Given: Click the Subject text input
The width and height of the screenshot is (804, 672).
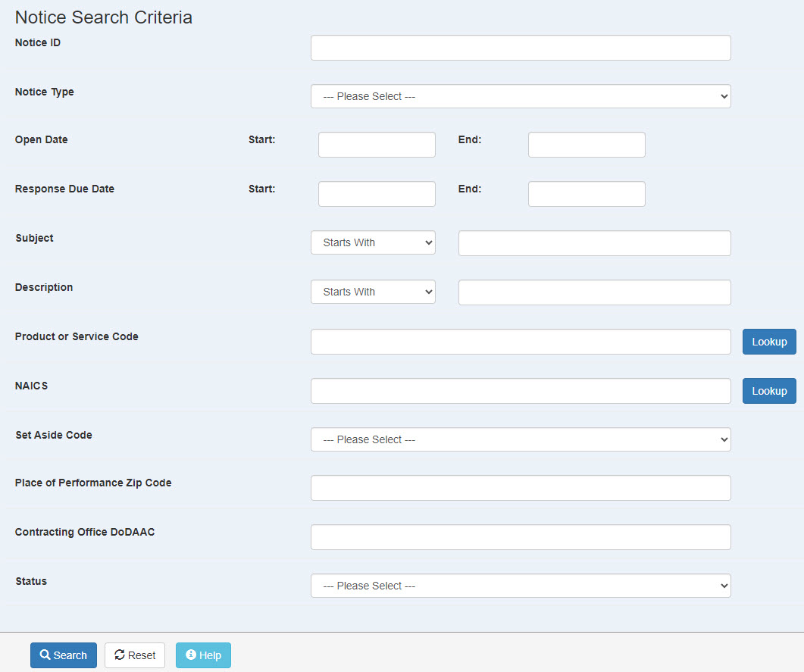Looking at the screenshot, I should click(594, 243).
